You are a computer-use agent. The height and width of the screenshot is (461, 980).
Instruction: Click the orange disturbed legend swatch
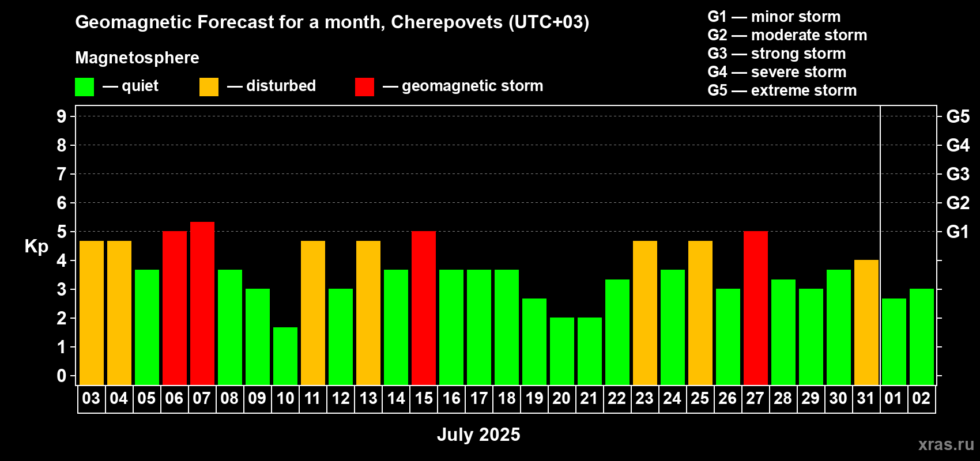pyautogui.click(x=209, y=87)
